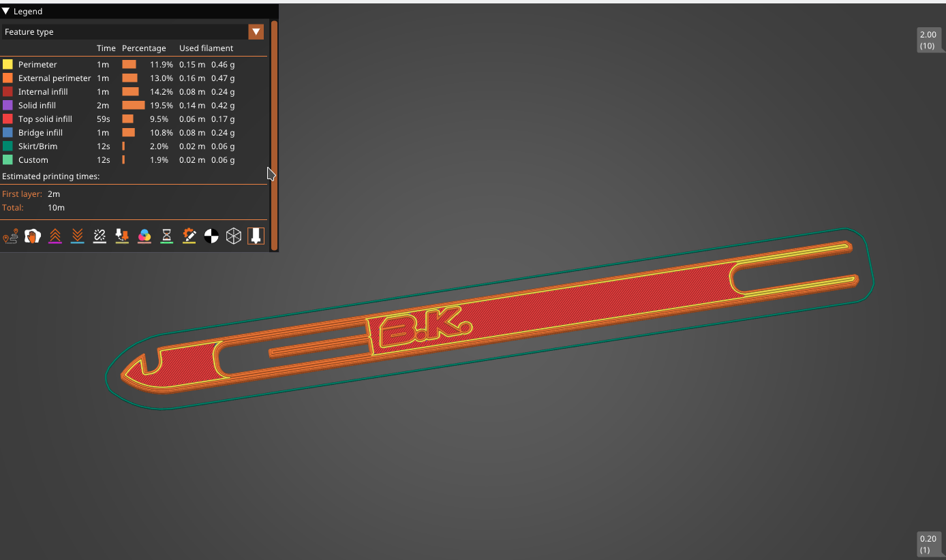
Task: Click the Total print time 10m
Action: coord(56,208)
